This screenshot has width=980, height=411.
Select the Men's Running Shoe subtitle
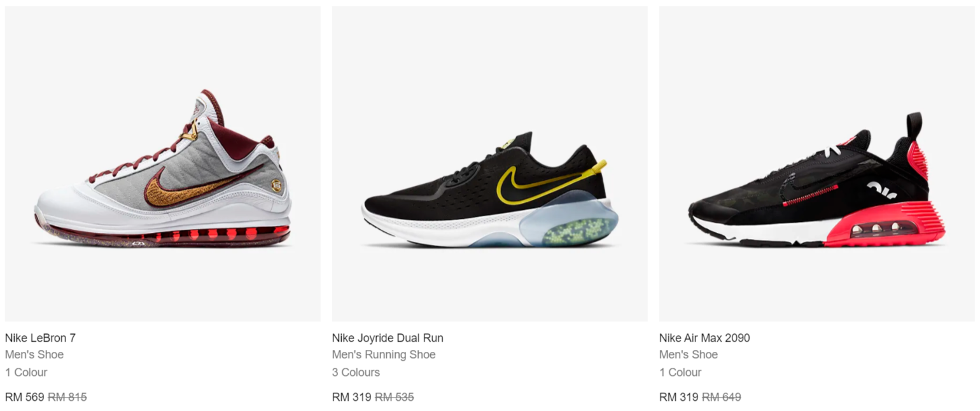(384, 354)
